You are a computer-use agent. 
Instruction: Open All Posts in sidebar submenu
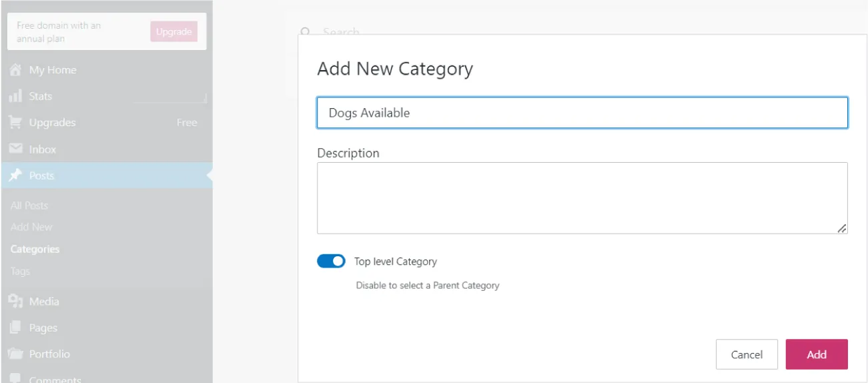tap(29, 206)
